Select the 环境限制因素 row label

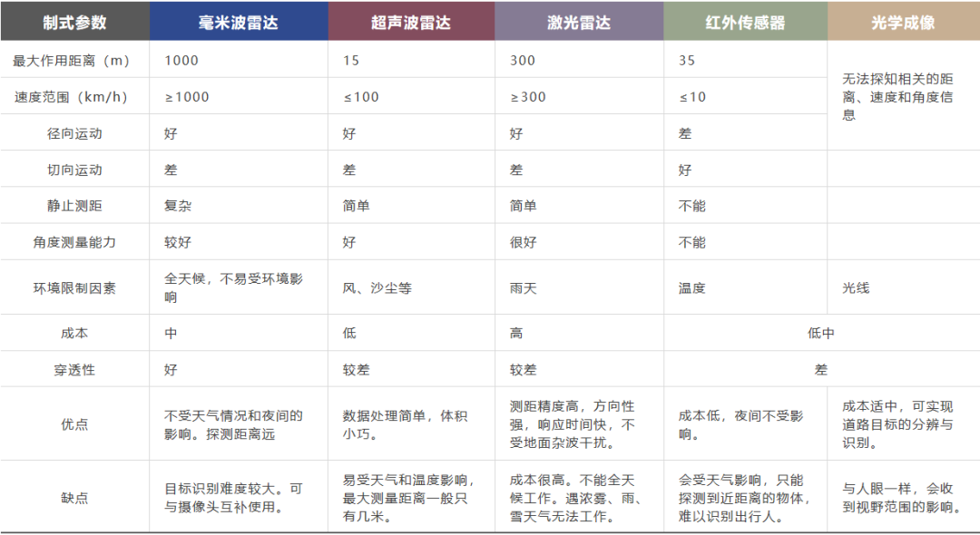tap(75, 288)
